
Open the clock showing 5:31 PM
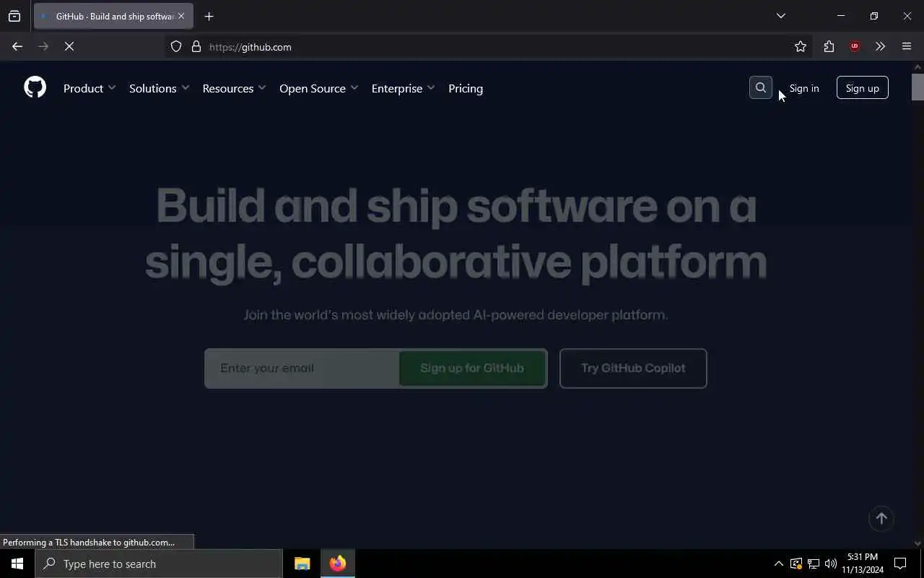[863, 564]
